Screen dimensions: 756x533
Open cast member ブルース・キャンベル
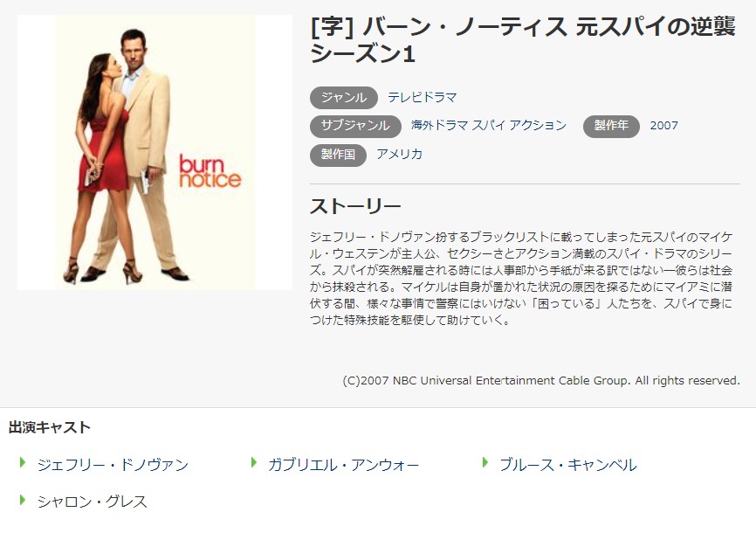tap(568, 465)
